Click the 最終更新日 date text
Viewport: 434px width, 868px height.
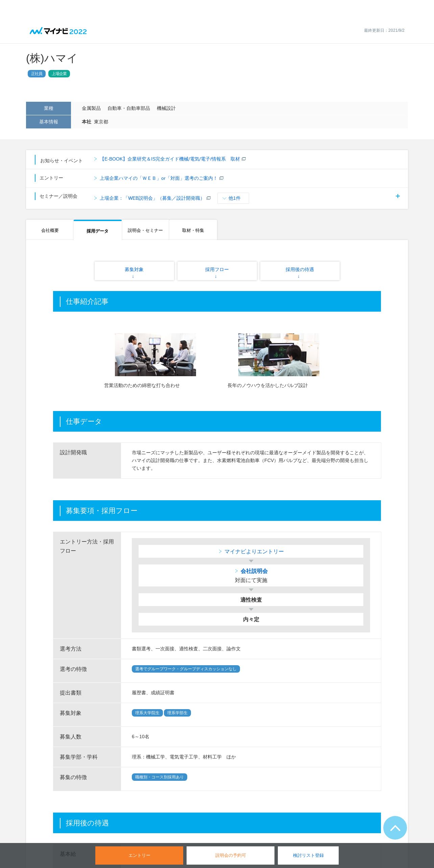[384, 30]
